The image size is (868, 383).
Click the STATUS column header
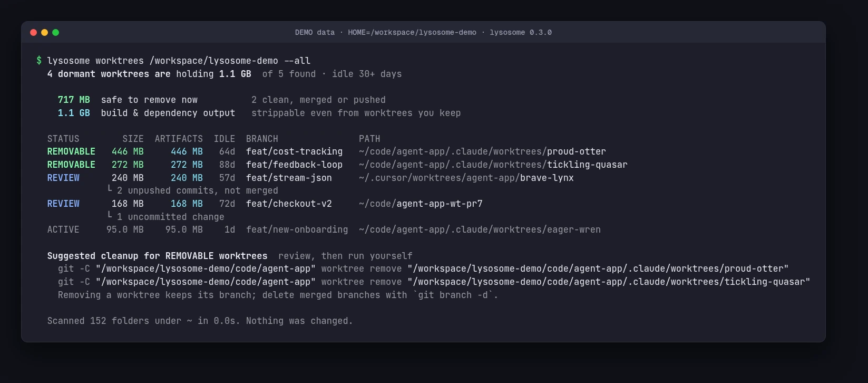click(63, 139)
